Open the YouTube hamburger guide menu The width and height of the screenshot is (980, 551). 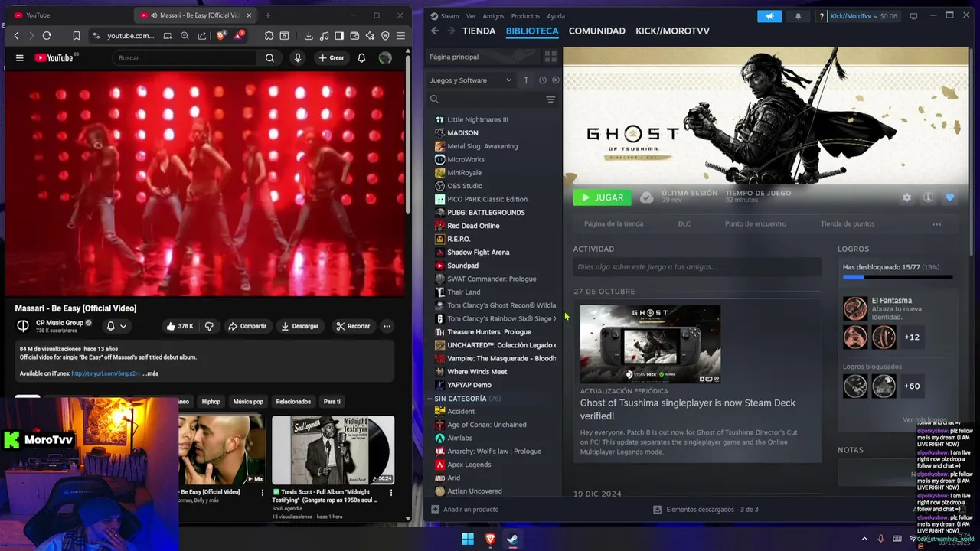coord(19,58)
